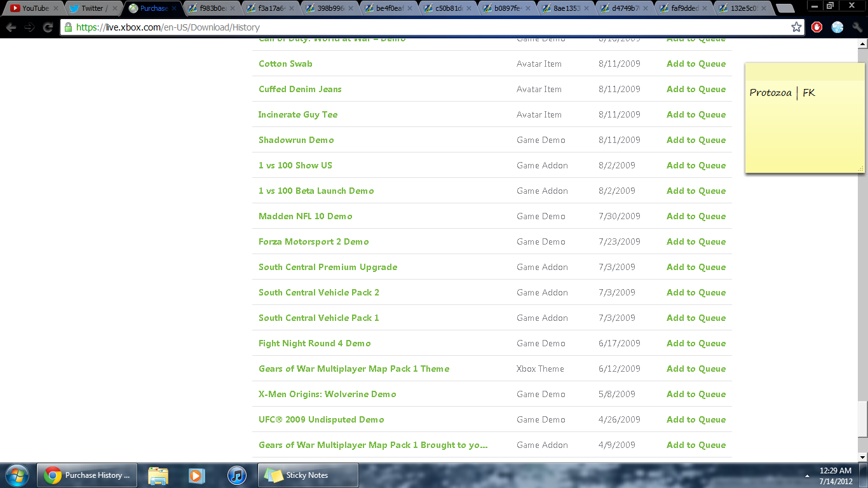Select the 398b996 tab
Viewport: 868px width, 488px height.
[327, 8]
